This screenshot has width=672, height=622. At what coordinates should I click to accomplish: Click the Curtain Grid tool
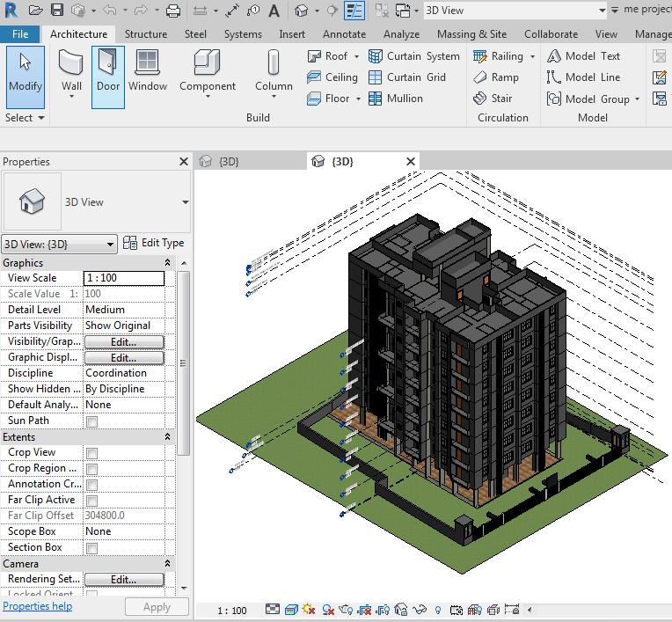point(407,77)
